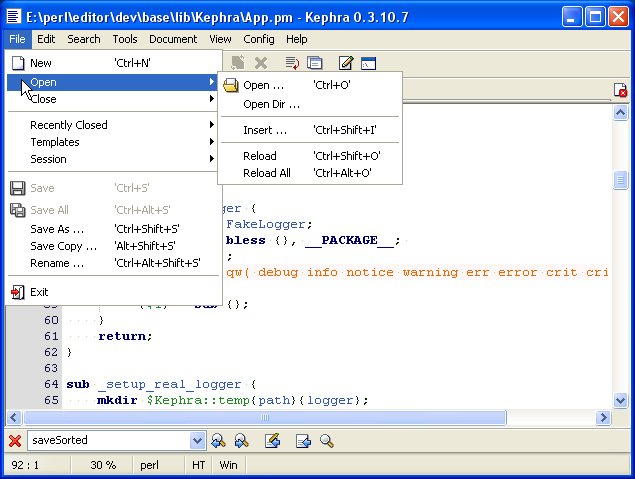
Task: Click the close-document icon beside the tab bar
Action: [x=620, y=90]
